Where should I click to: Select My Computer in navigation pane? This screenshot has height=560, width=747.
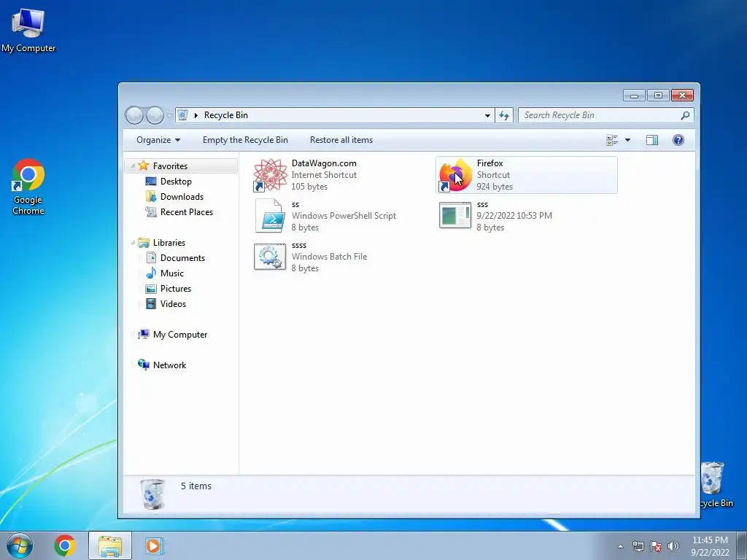click(180, 335)
